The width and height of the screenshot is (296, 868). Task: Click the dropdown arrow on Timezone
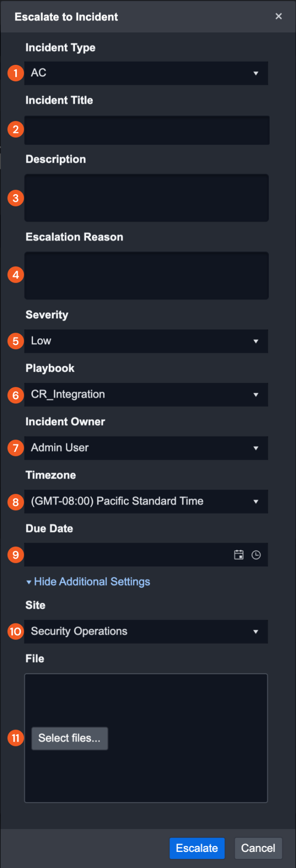(x=256, y=501)
